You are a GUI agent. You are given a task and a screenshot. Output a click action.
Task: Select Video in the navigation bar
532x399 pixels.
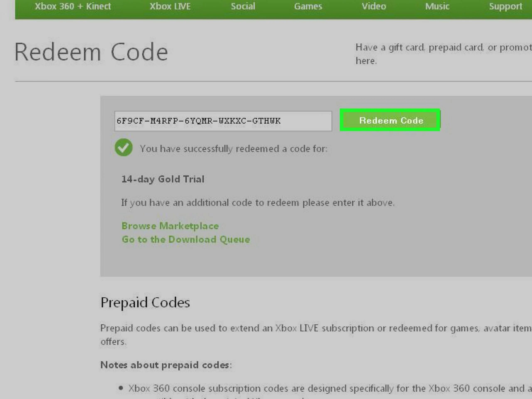(374, 6)
